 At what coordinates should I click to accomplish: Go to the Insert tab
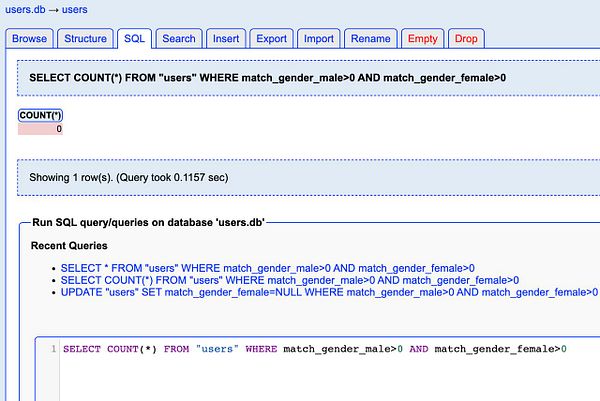[226, 39]
